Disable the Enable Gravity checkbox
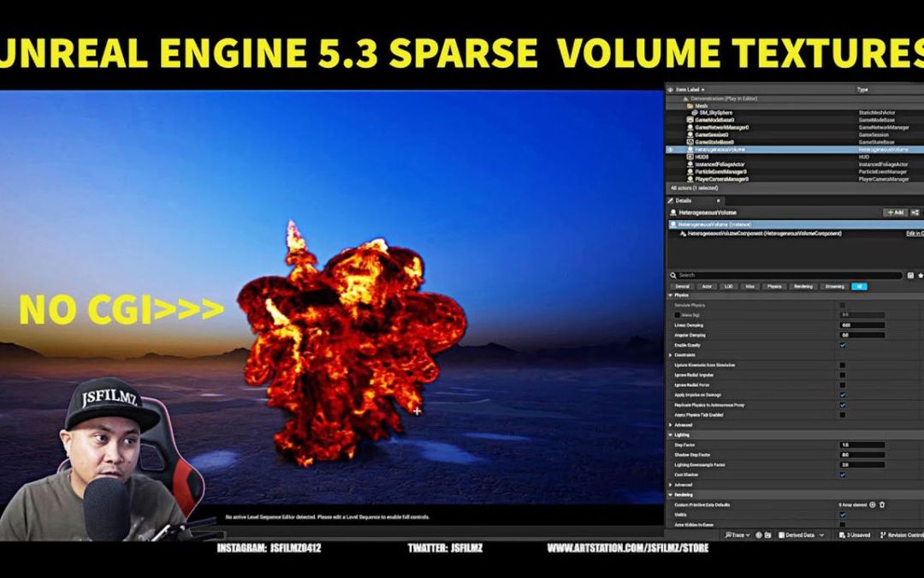This screenshot has height=578, width=924. (843, 345)
